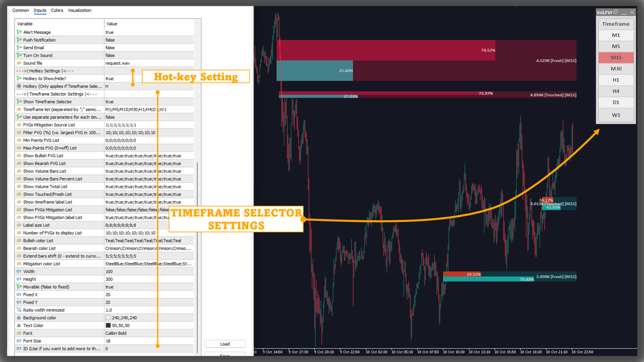Image resolution: width=644 pixels, height=362 pixels.
Task: Minimize the Vol.FVG timeframe panel
Action: coord(624,12)
